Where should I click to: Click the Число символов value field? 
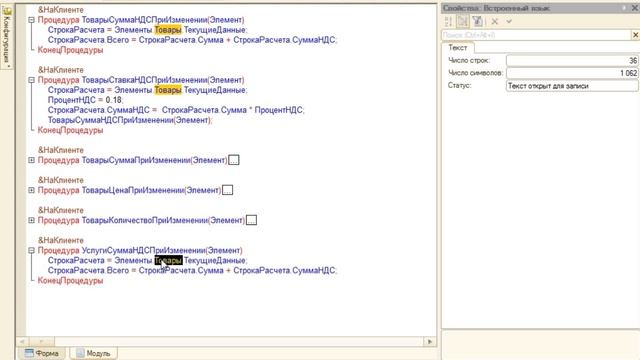coord(572,73)
